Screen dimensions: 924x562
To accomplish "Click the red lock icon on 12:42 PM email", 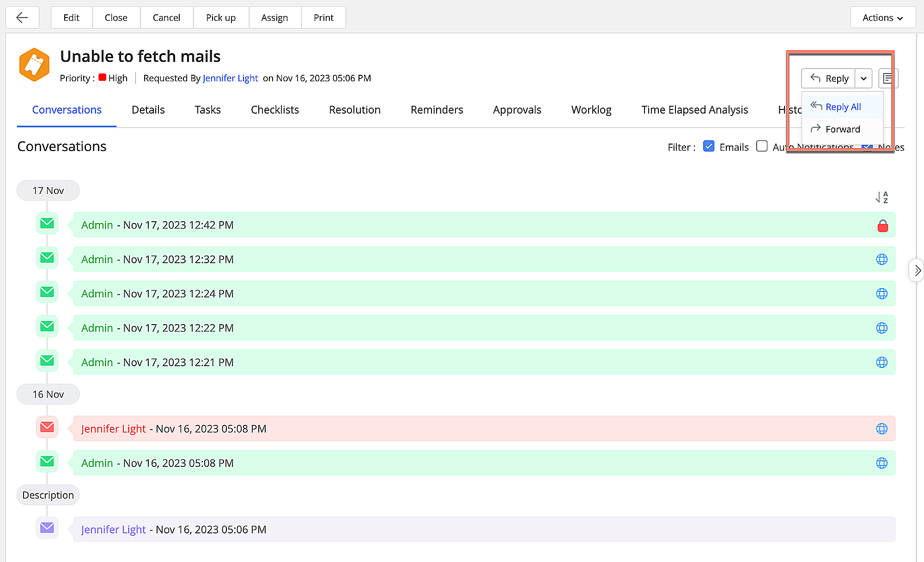I will pyautogui.click(x=882, y=226).
